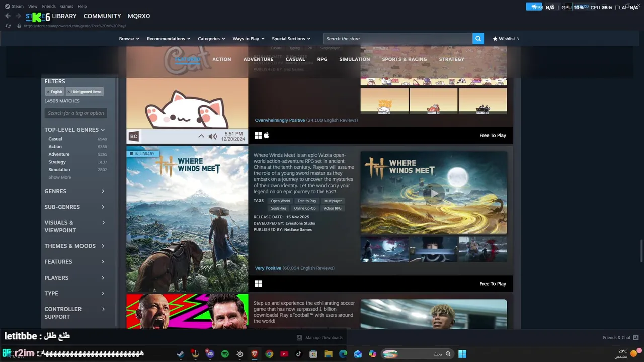Select the RPG genre tab

pos(322,59)
